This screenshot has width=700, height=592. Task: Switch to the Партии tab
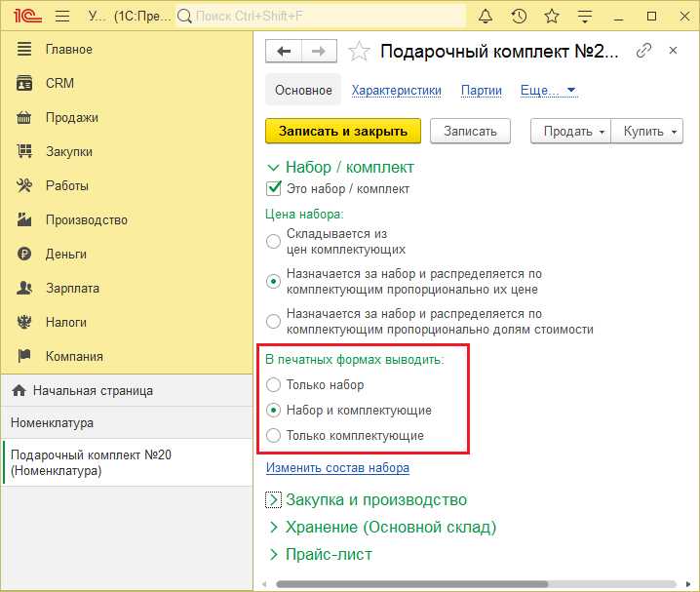click(482, 91)
